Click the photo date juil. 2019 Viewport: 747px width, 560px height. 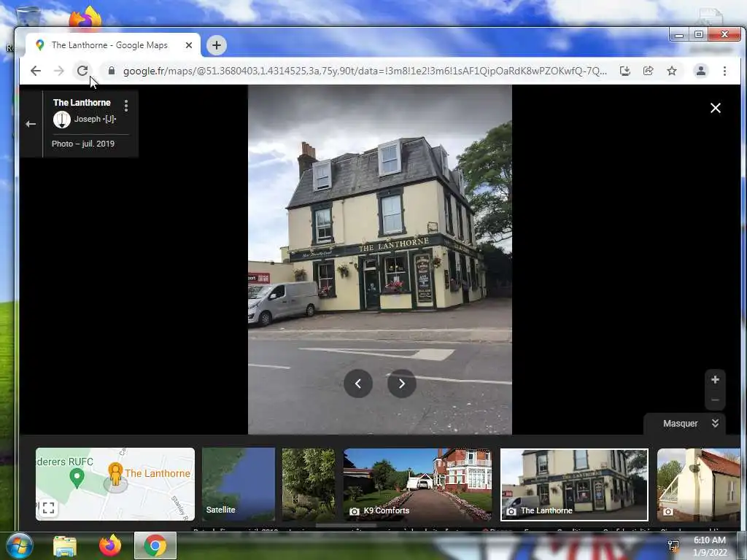(83, 144)
